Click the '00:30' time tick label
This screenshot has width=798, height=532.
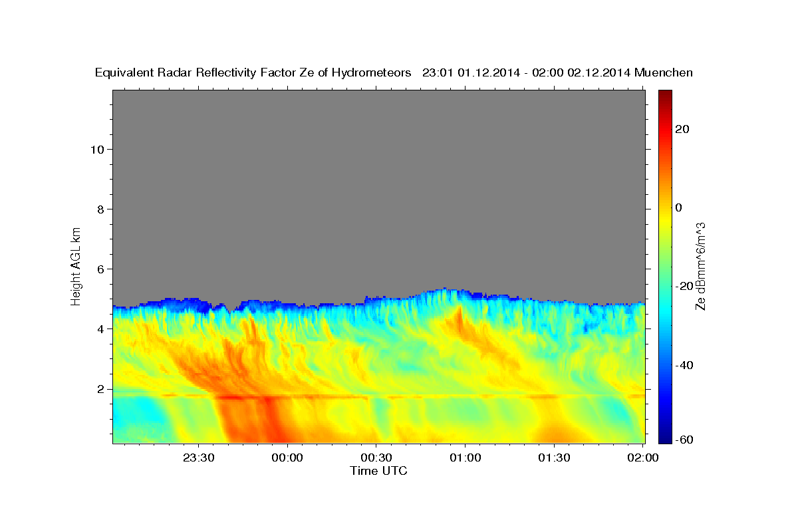point(376,458)
